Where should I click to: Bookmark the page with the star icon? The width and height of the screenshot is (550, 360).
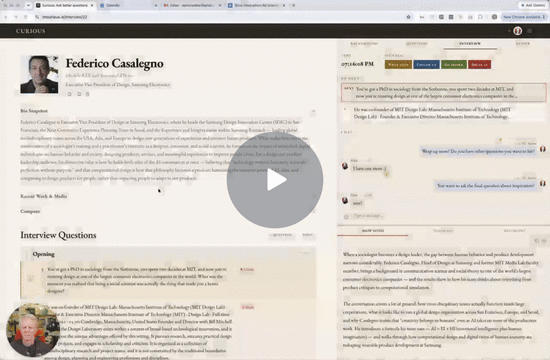pyautogui.click(x=408, y=17)
